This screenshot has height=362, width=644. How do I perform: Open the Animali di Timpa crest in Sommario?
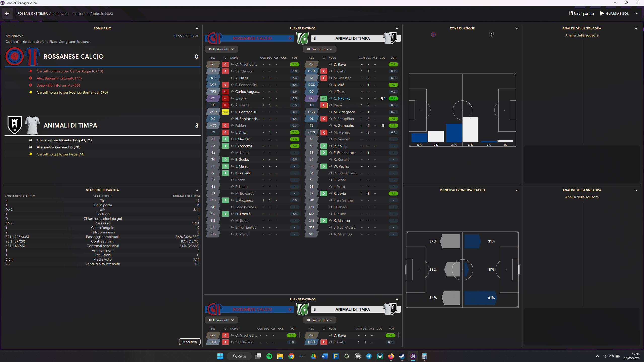(15, 125)
